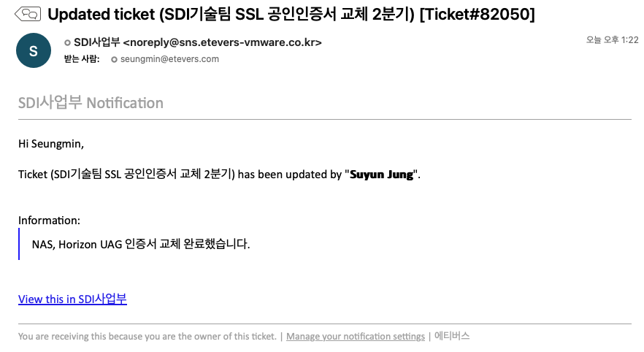Click the round 'S' sender avatar
644x352 pixels.
(34, 50)
